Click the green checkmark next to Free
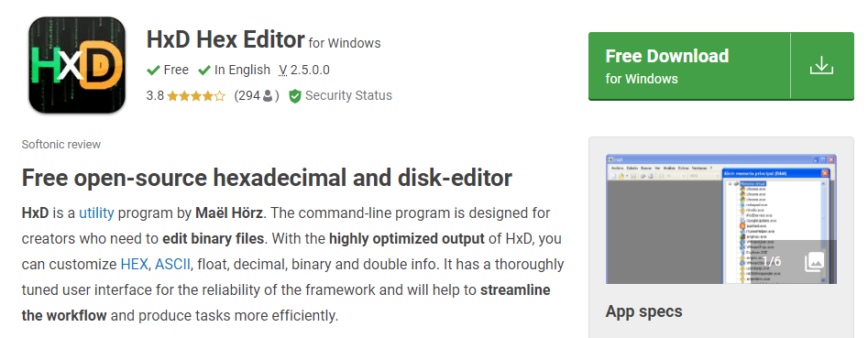Image resolution: width=868 pixels, height=338 pixels. [x=153, y=71]
